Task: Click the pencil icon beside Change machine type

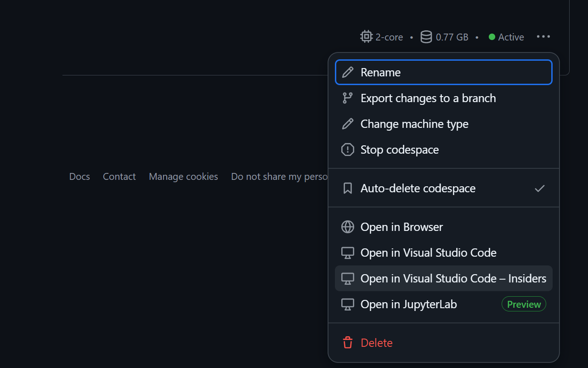Action: [348, 124]
